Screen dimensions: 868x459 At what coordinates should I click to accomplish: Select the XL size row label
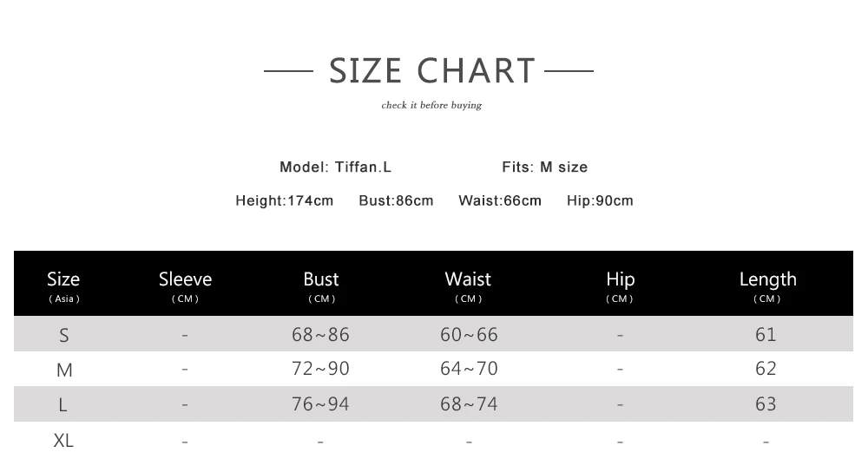tap(63, 441)
